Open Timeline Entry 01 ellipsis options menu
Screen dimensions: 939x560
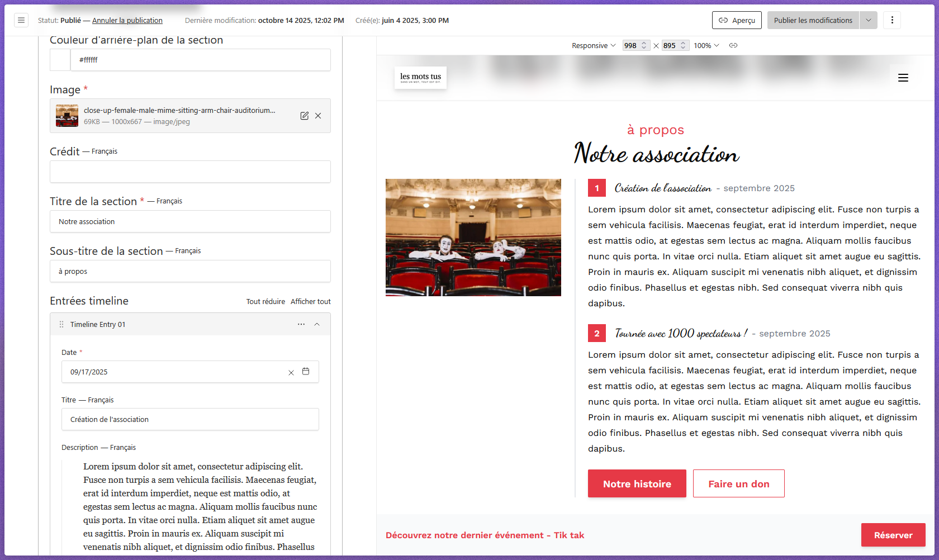[301, 324]
